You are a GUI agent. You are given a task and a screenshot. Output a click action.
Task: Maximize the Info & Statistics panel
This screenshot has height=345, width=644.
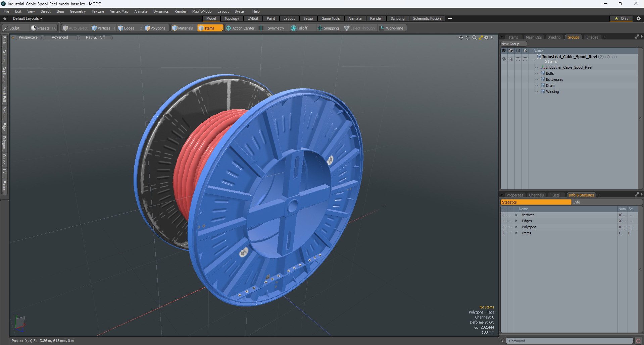click(637, 195)
